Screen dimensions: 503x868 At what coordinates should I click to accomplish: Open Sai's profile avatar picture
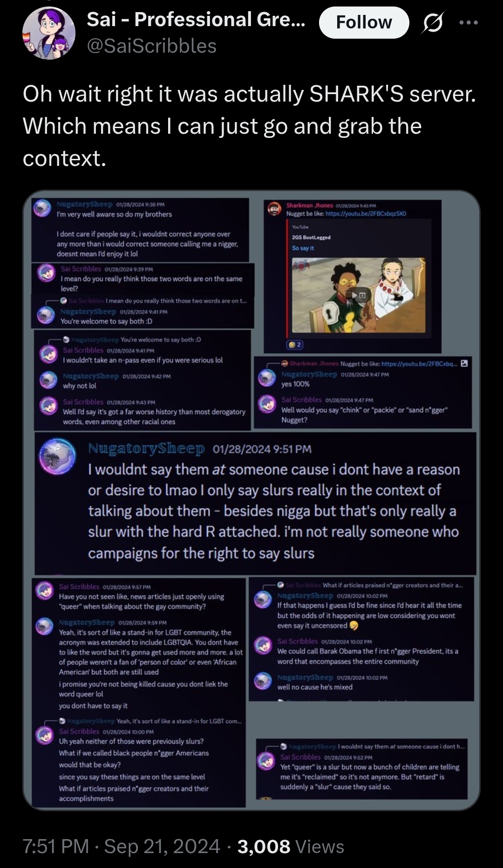[48, 33]
